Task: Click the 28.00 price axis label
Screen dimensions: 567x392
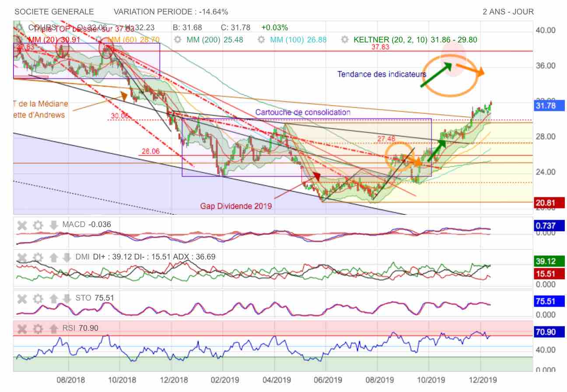Action: pos(546,137)
